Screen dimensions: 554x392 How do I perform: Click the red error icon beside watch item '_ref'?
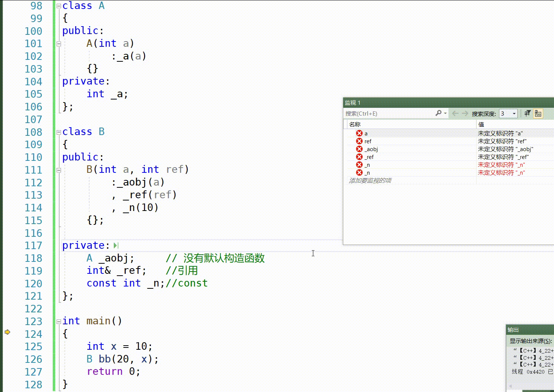click(x=359, y=157)
